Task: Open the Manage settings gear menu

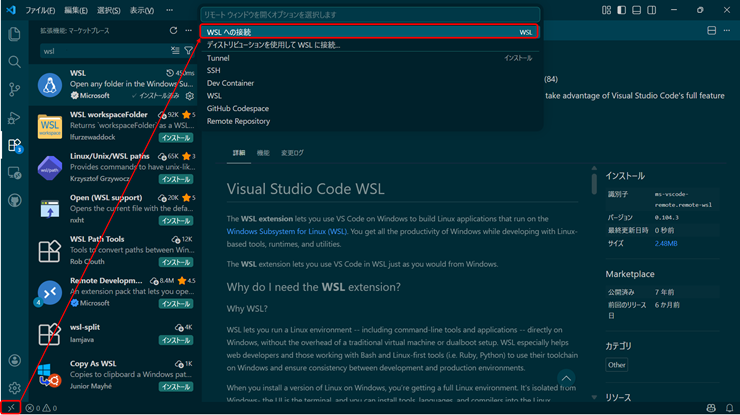Action: pos(14,388)
